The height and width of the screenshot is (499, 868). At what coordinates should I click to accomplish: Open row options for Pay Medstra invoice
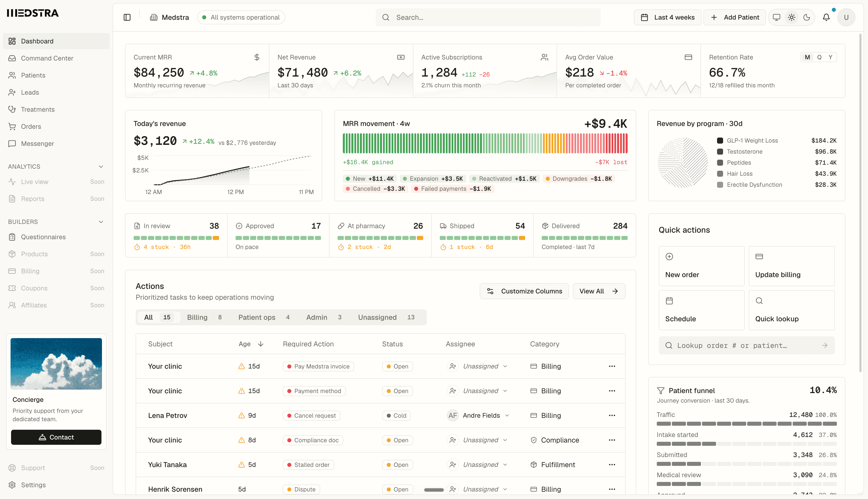612,366
